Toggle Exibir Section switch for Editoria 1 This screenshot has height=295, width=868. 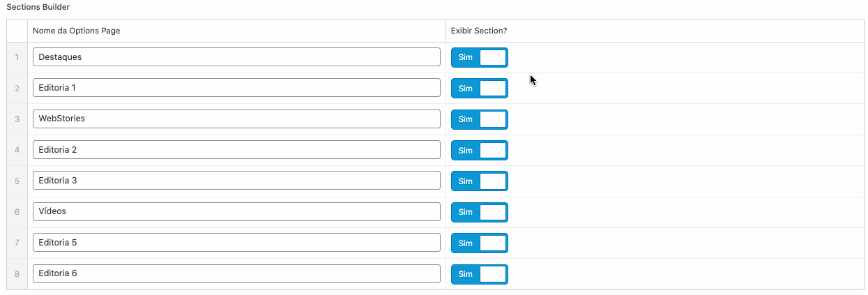(480, 89)
